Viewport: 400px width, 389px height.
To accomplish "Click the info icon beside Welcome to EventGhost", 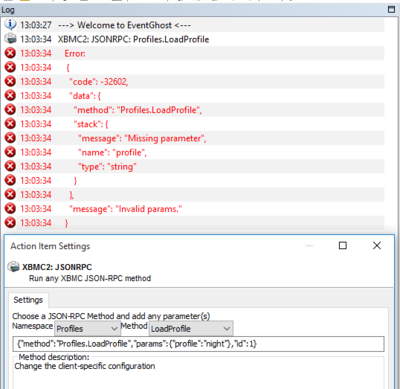I will coord(10,24).
